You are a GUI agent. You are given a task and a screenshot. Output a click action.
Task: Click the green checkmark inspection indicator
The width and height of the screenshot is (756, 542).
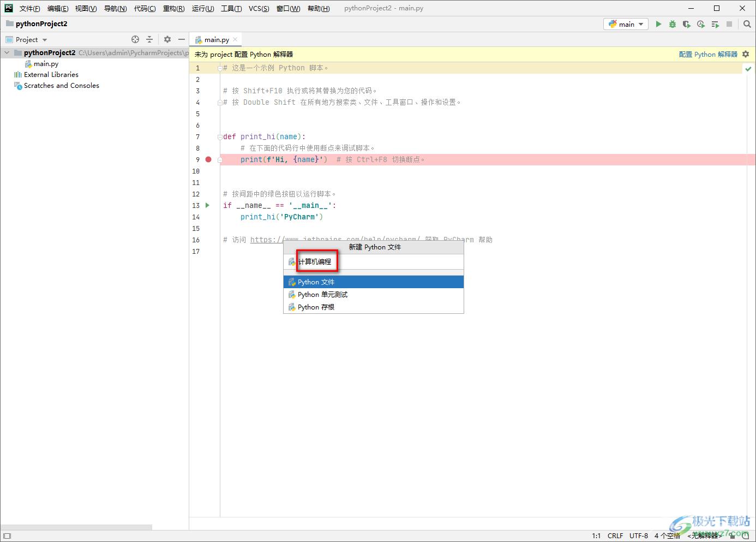748,68
